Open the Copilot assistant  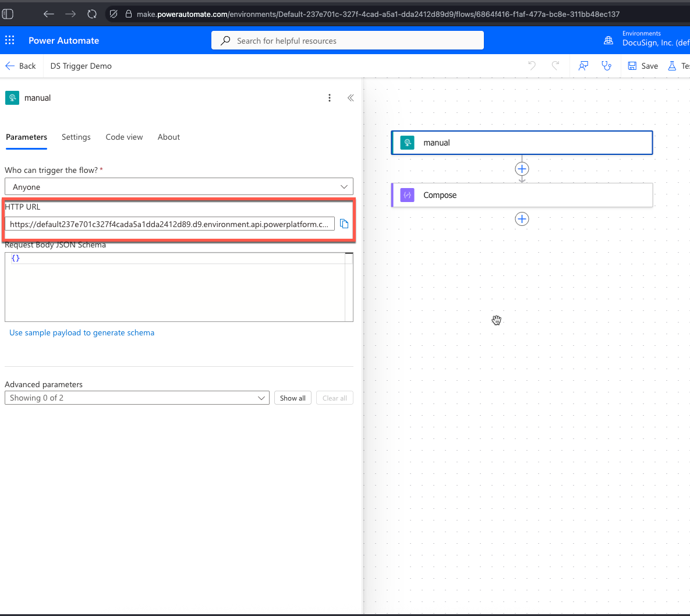click(x=583, y=66)
